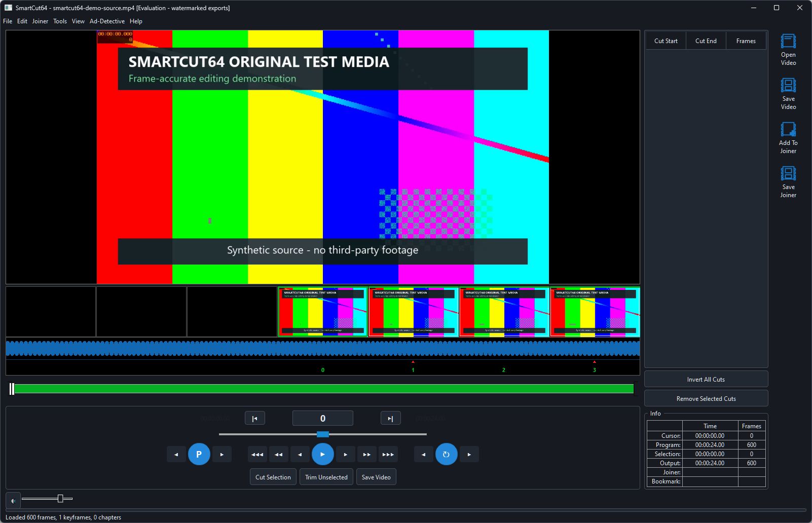Click the Program time value 00:00:24.00
The image size is (812, 523).
(x=710, y=445)
